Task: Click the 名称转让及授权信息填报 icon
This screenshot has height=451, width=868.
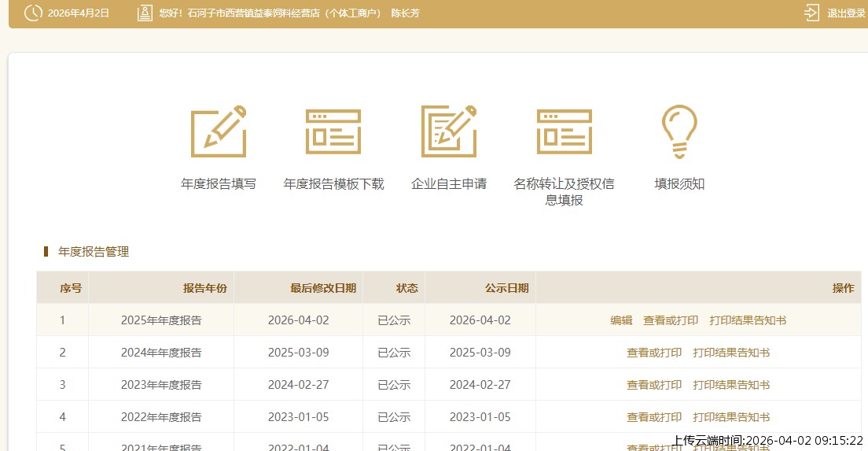Action: [564, 131]
